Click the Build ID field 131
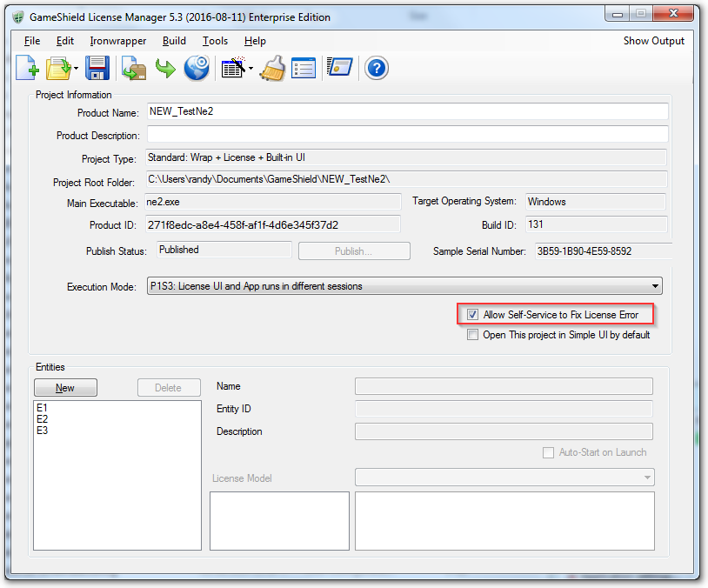 [596, 224]
